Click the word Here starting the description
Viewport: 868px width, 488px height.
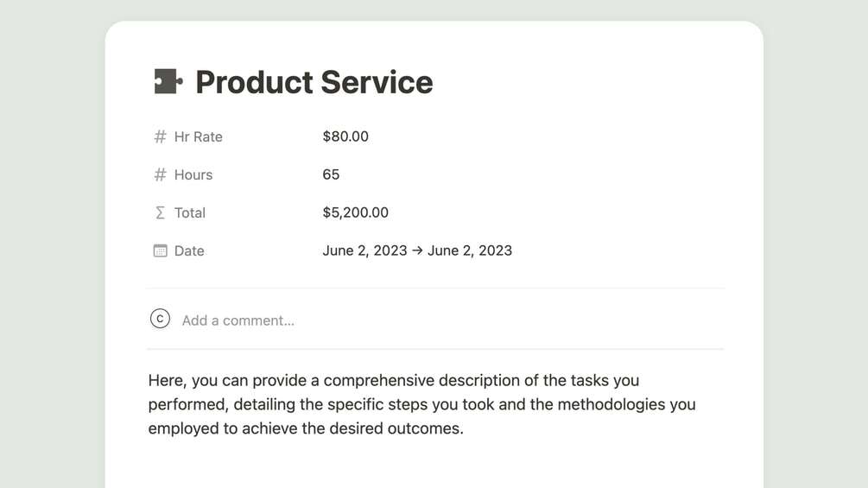166,380
